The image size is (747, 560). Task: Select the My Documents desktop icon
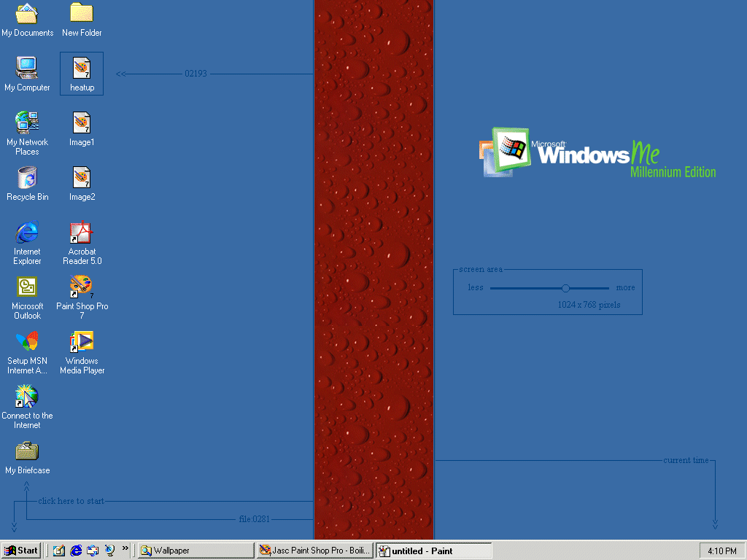coord(27,20)
